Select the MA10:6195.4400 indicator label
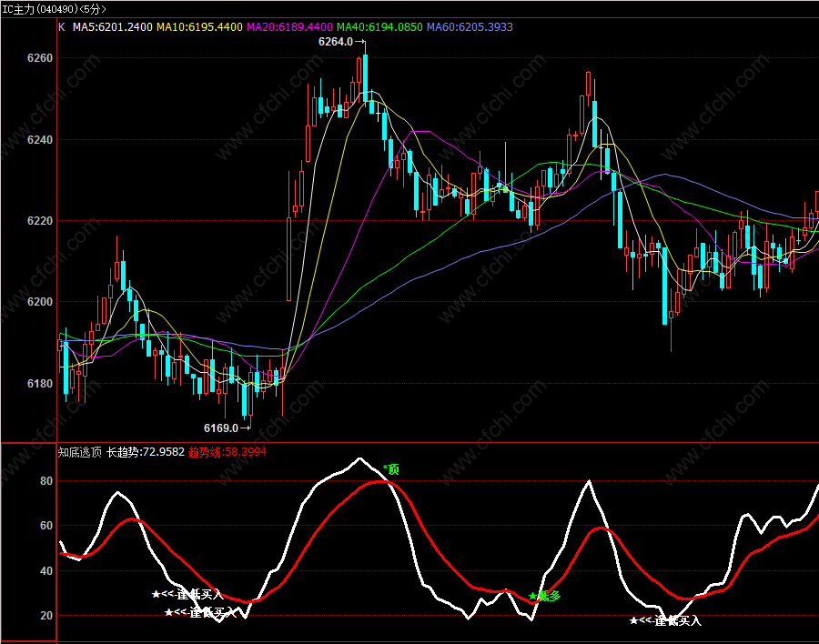Image resolution: width=819 pixels, height=644 pixels. tap(199, 27)
